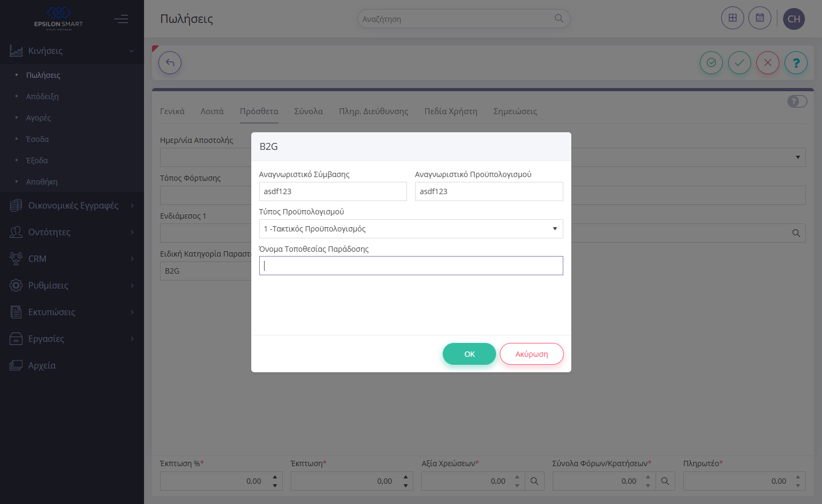The height and width of the screenshot is (504, 822).
Task: Click the circled checkmark save button
Action: point(711,63)
